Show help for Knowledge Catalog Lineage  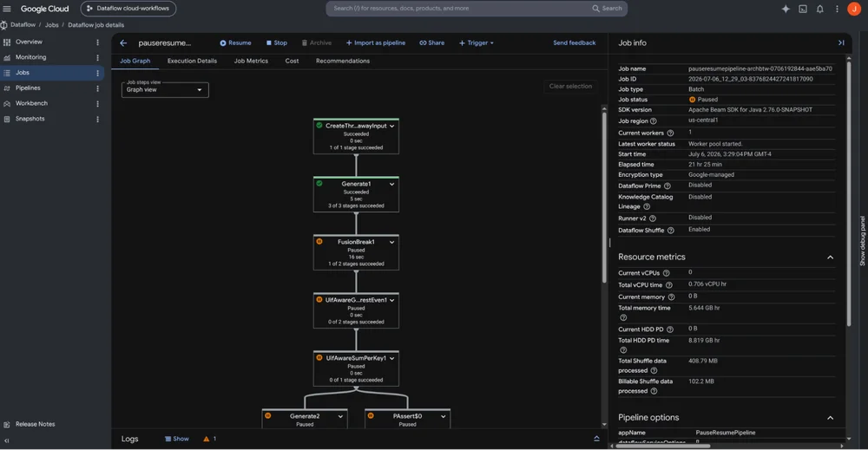click(647, 206)
